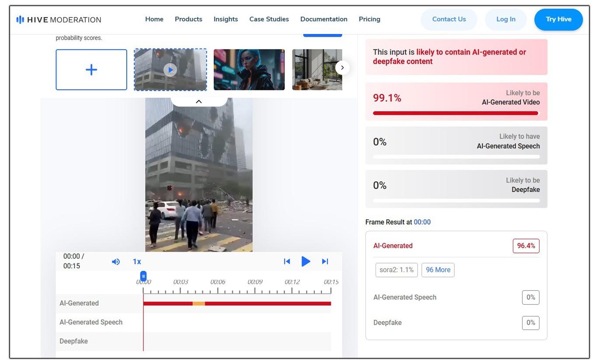Change the 1x playback speed
Viewport: 599px width, 364px height.
click(137, 262)
